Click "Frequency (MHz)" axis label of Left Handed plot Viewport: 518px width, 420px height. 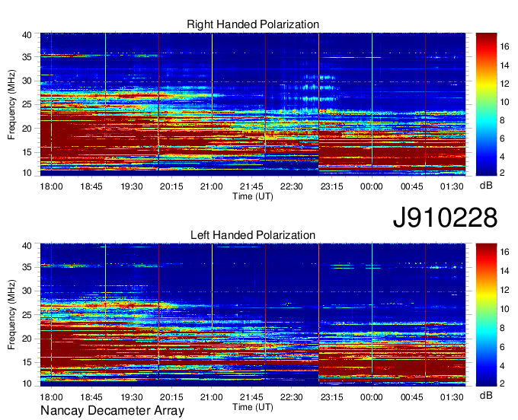coord(11,315)
